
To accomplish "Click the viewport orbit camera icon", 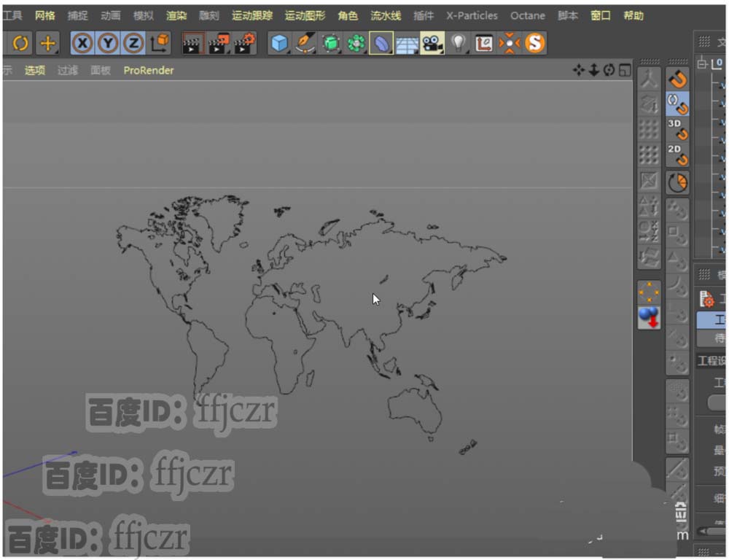I will pos(609,70).
